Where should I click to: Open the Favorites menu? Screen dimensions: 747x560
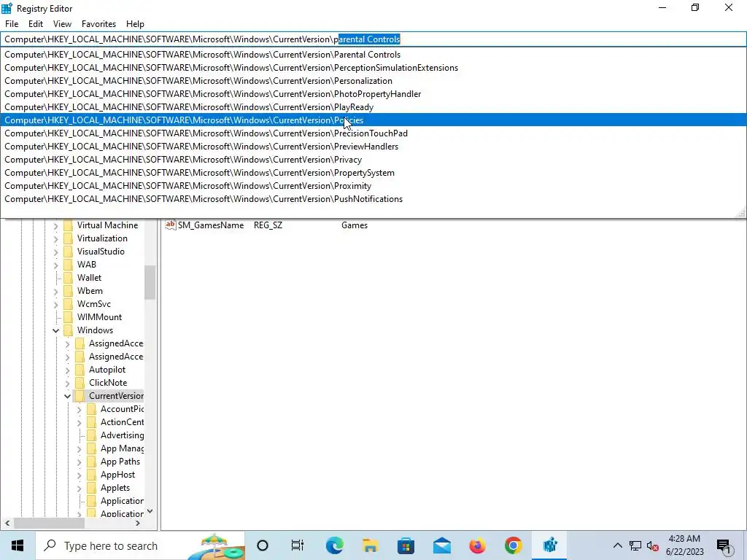coord(98,24)
